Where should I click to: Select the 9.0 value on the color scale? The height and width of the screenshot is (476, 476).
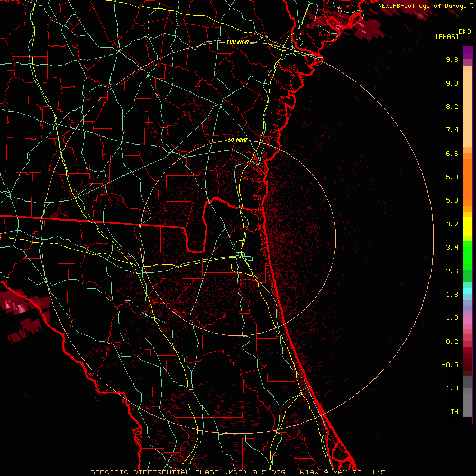click(x=452, y=83)
